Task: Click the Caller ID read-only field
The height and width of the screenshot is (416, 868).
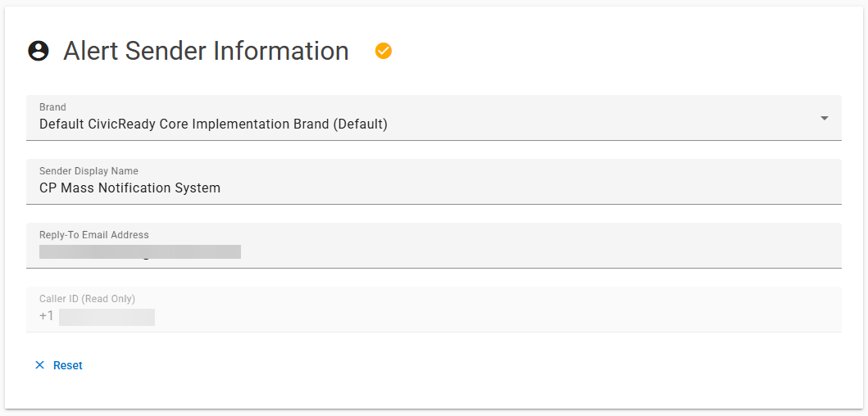Action: tap(434, 310)
